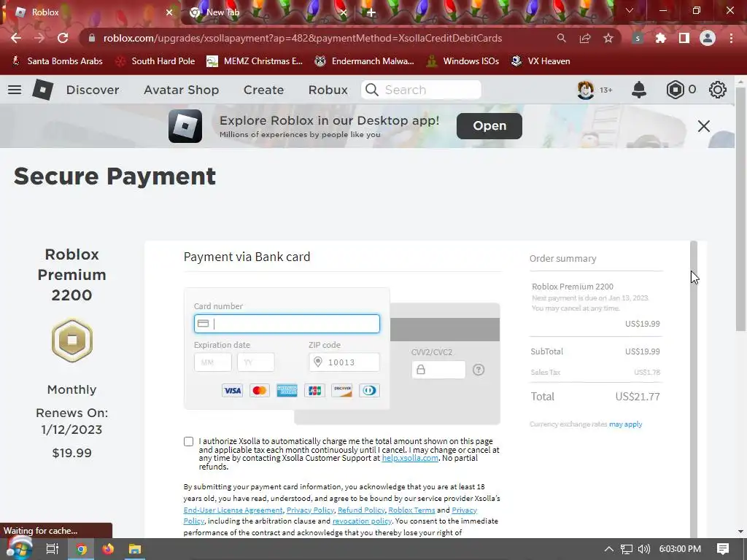The width and height of the screenshot is (747, 560).
Task: Click the address bar zoom magnifier icon
Action: coord(562,38)
